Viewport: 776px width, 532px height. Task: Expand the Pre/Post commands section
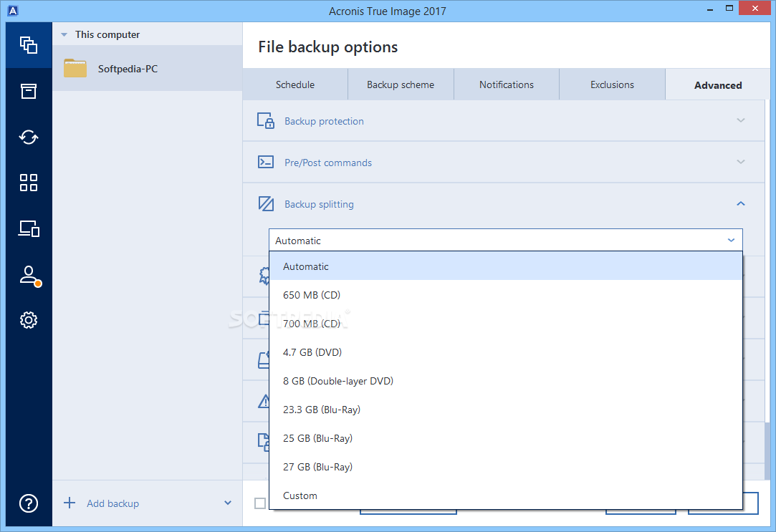(x=740, y=162)
